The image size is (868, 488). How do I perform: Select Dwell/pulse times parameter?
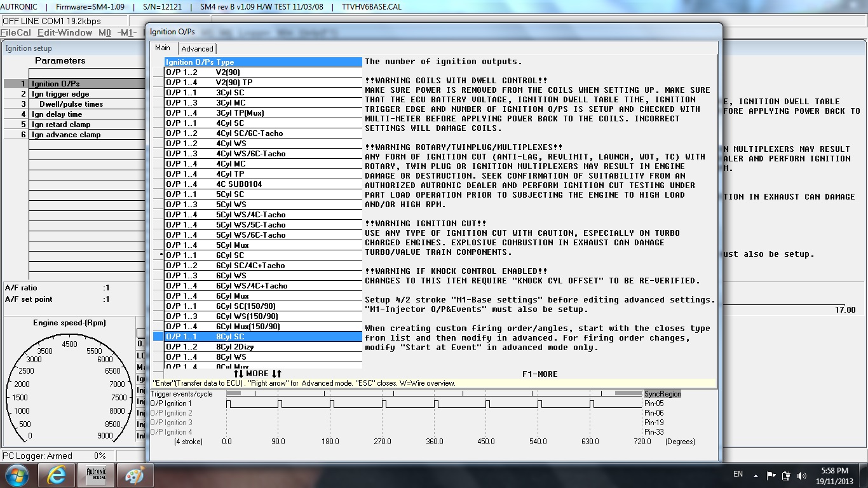click(x=74, y=104)
